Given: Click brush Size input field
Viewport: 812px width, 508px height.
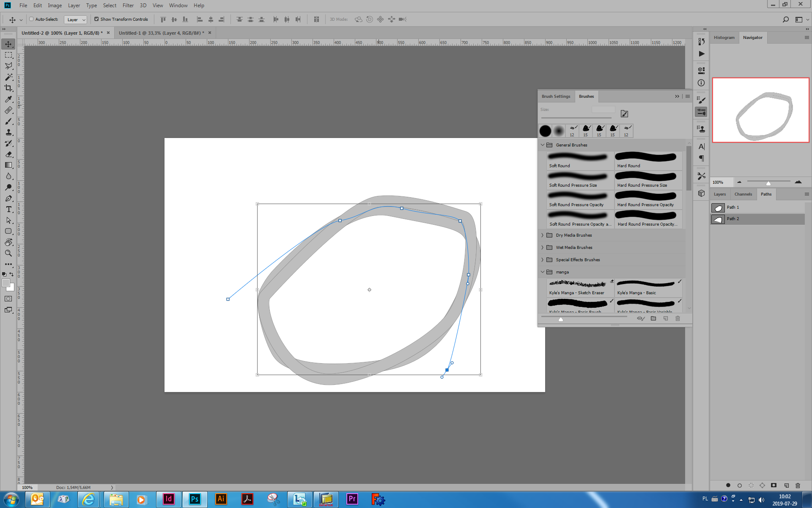Looking at the screenshot, I should 603,110.
